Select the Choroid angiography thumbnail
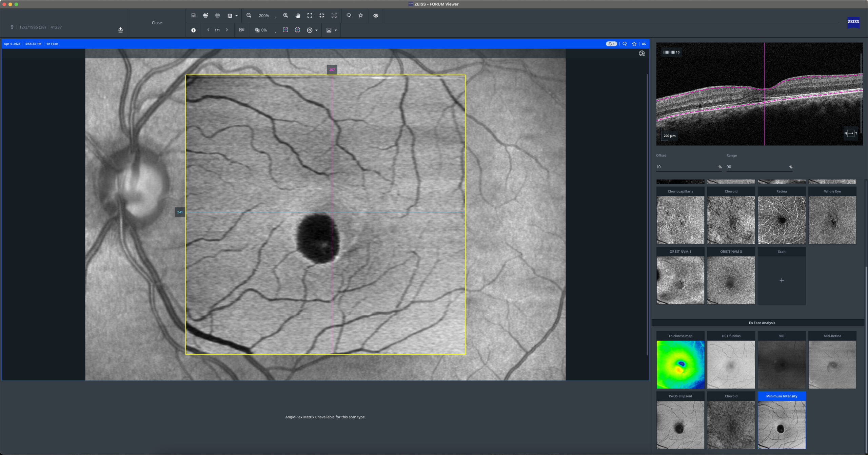Image resolution: width=868 pixels, height=455 pixels. click(x=731, y=215)
